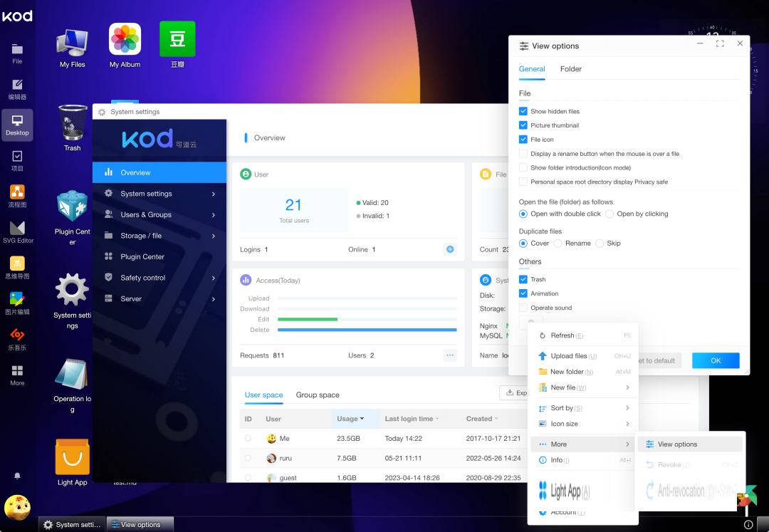This screenshot has width=769, height=532.
Task: Open the 乐吾乐 sidebar app
Action: tap(17, 340)
